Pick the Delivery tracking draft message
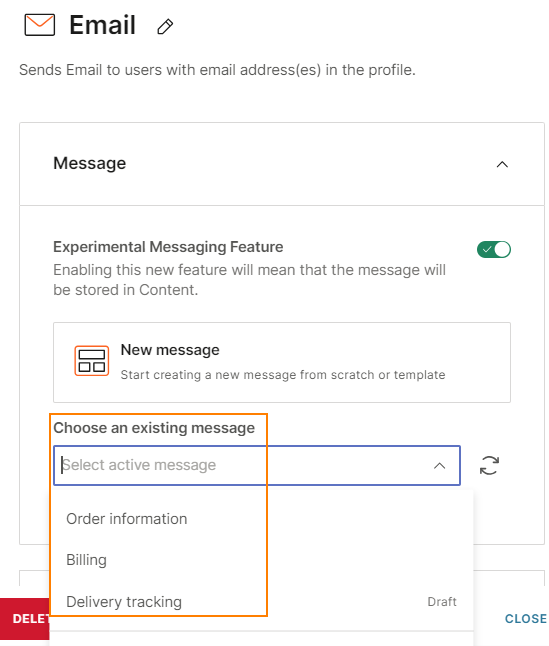549x646 pixels. (261, 602)
